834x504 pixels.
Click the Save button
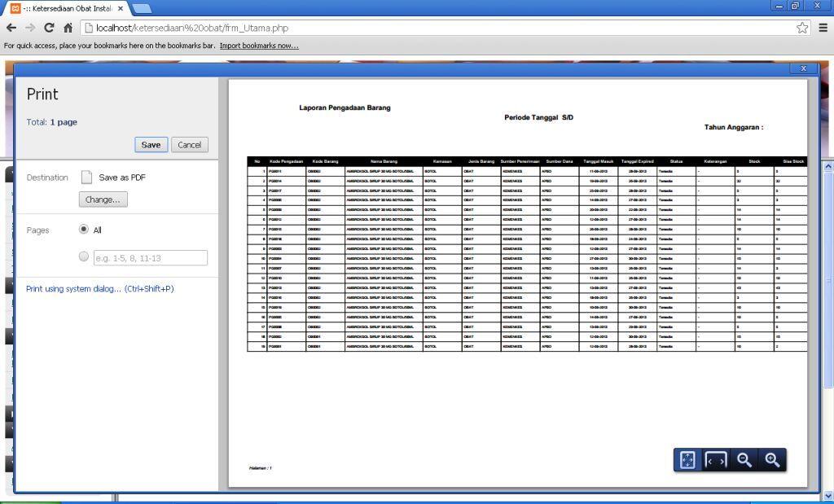(151, 145)
